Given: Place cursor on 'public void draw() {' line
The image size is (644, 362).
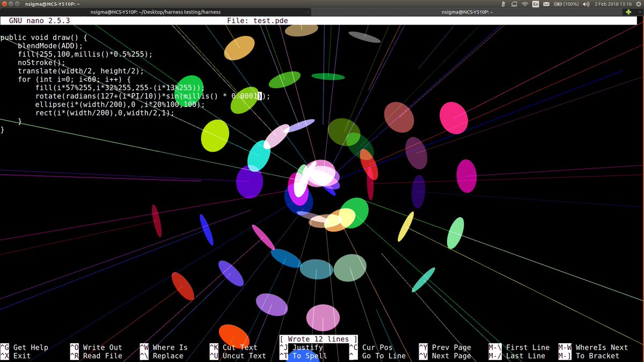Looking at the screenshot, I should (43, 38).
